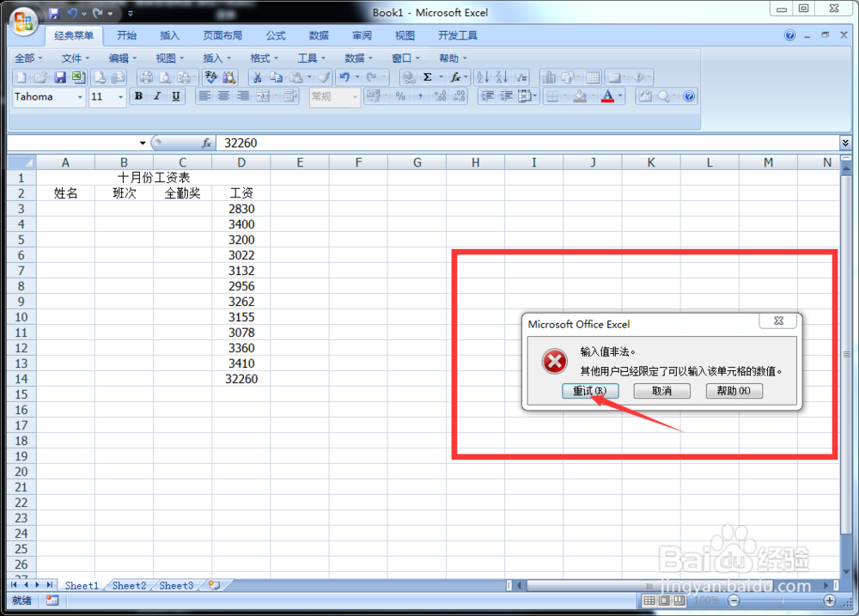The image size is (859, 616).
Task: Open the 格式 dropdown menu
Action: click(265, 58)
